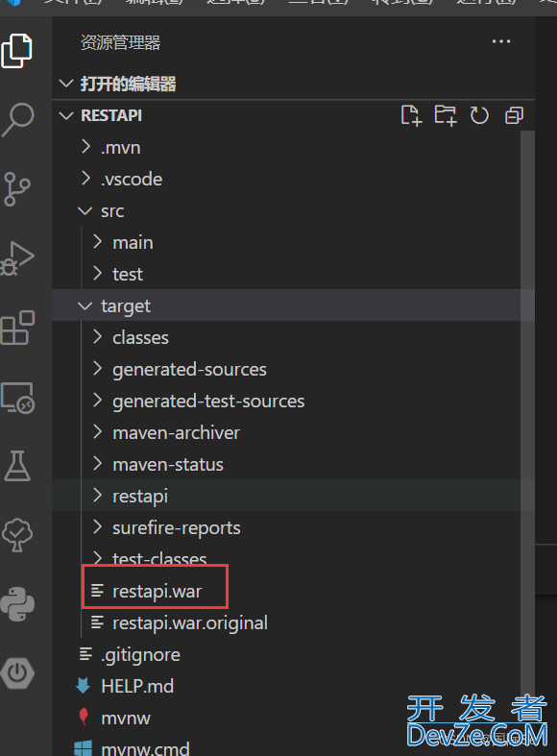Collapse the src folder
Viewport: 557px width, 756px height.
pyautogui.click(x=85, y=210)
